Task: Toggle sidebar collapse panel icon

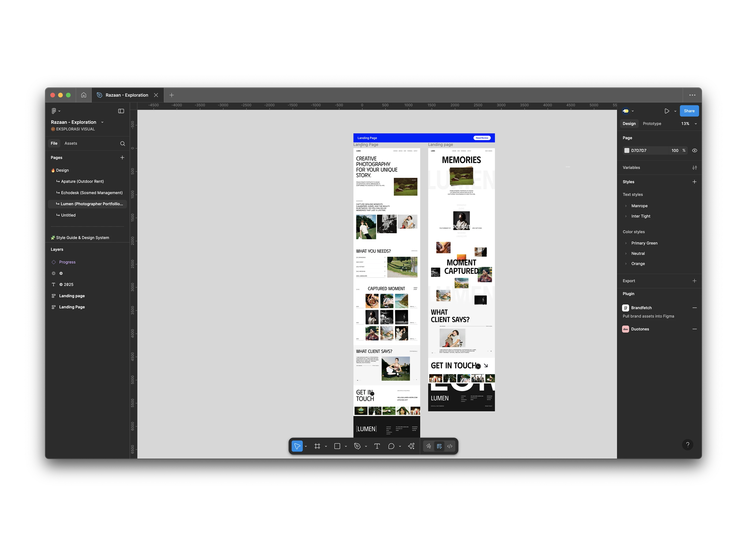Action: coord(121,111)
